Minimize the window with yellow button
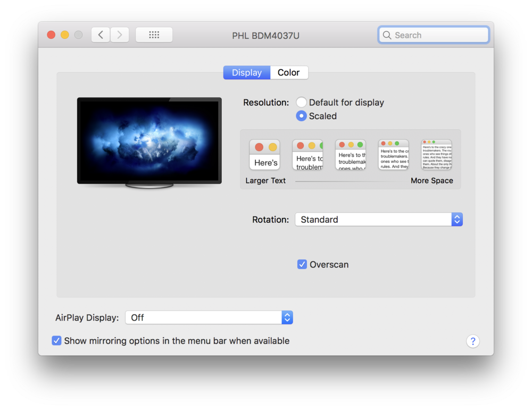Image resolution: width=532 pixels, height=410 pixels. point(65,35)
